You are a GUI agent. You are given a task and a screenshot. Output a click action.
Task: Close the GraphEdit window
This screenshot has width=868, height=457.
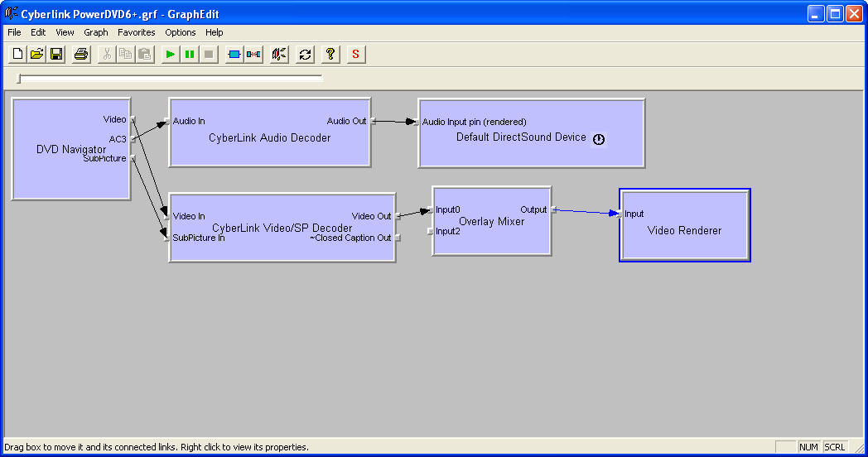tap(854, 14)
